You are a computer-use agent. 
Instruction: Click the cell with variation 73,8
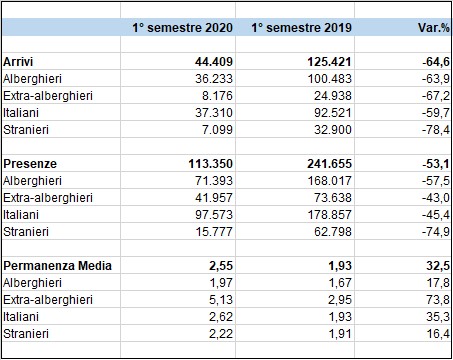click(402, 300)
